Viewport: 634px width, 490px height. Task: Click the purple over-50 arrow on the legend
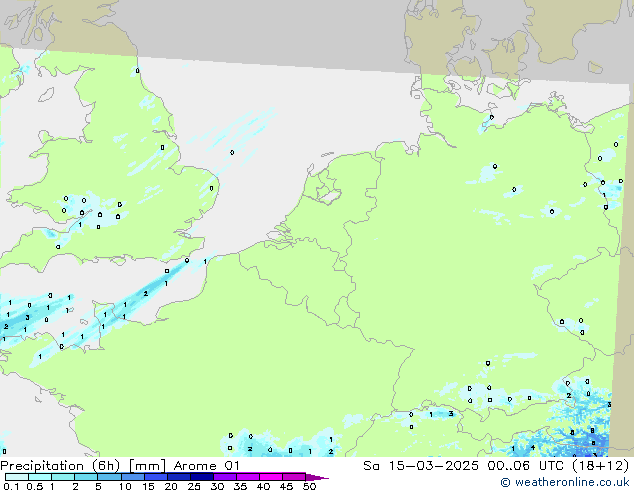pyautogui.click(x=317, y=477)
